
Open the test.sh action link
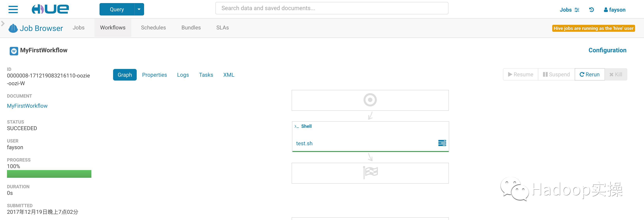tap(304, 144)
